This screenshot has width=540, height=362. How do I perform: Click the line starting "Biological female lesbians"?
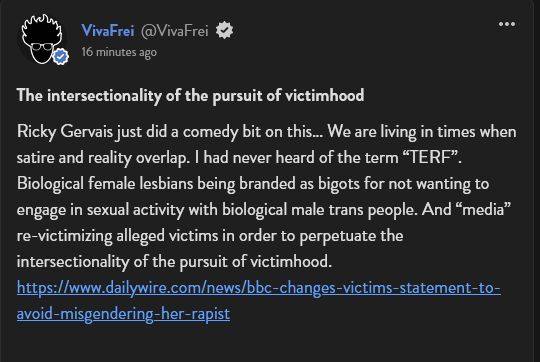pos(253,184)
